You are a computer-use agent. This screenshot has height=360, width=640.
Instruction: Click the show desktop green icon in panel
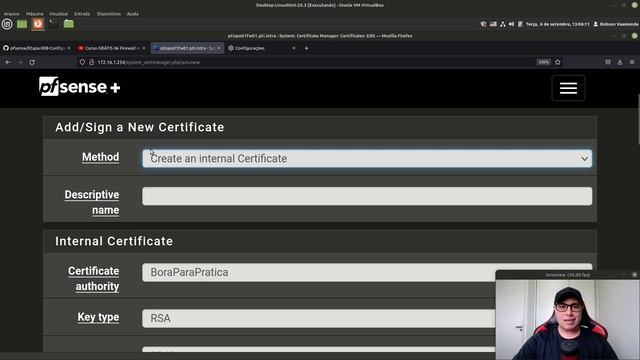(22, 24)
